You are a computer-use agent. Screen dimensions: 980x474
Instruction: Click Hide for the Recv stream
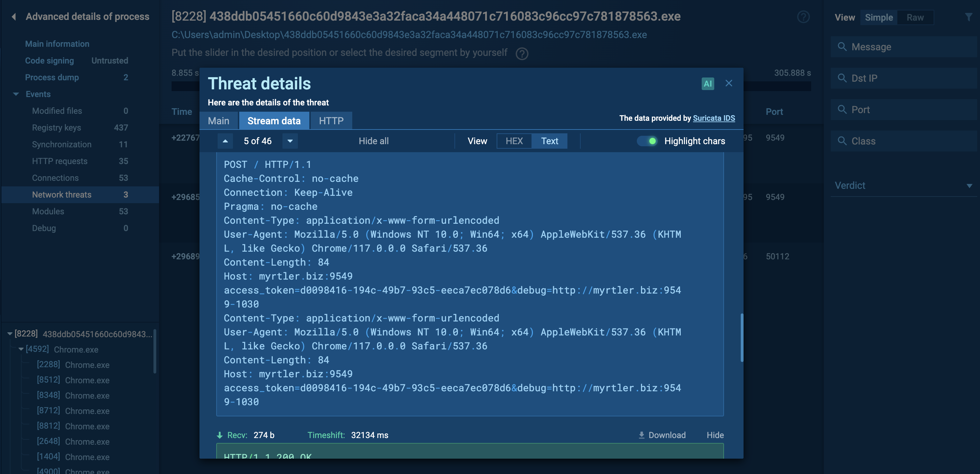[715, 435]
